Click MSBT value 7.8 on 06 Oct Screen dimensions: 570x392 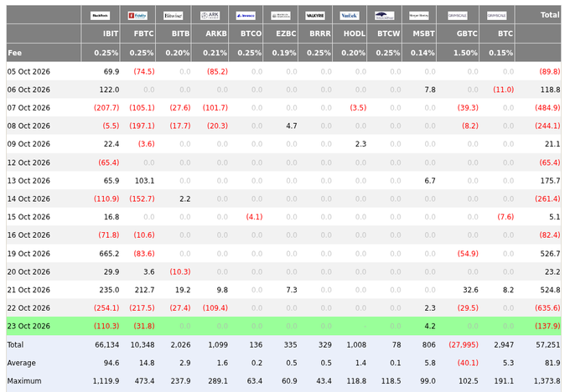[x=430, y=90]
